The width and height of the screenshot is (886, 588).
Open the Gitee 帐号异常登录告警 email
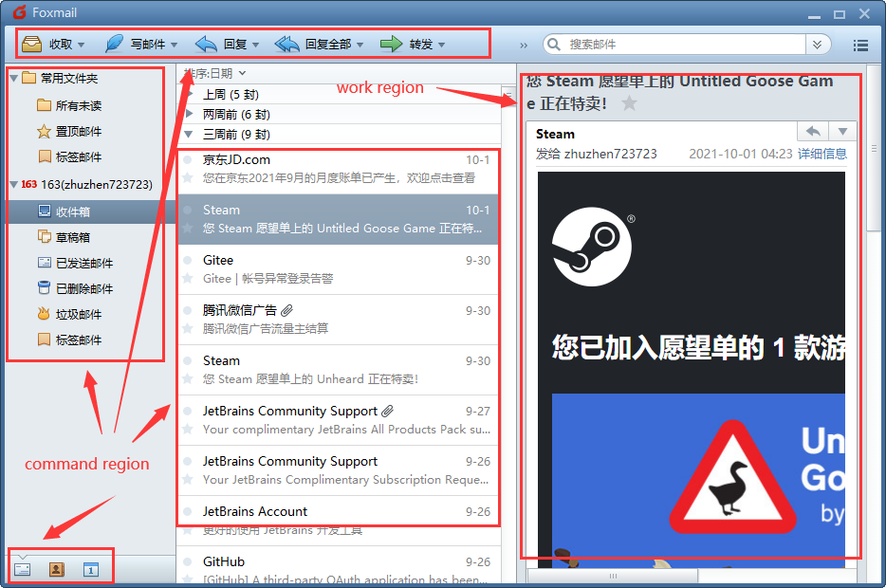338,269
